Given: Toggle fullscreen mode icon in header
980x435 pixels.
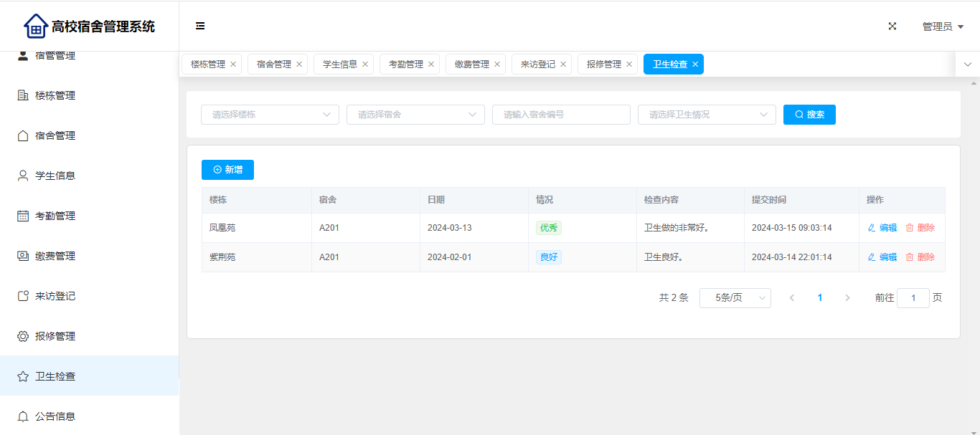Looking at the screenshot, I should point(892,27).
